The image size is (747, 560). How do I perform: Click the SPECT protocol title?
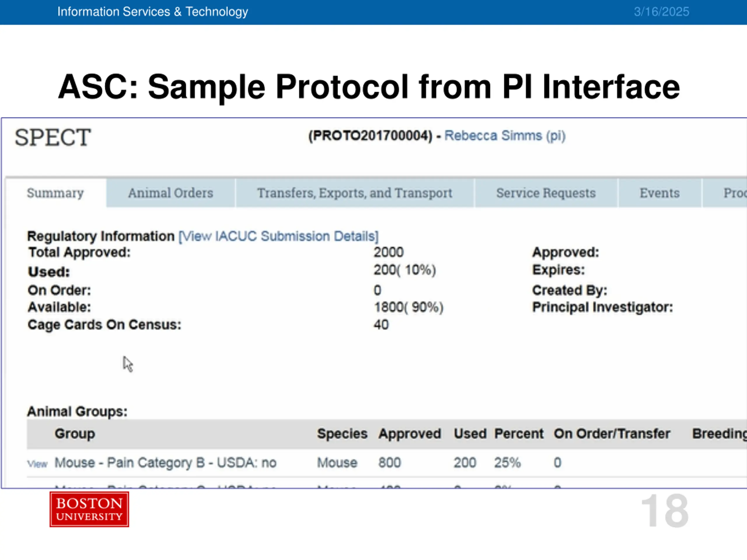(x=53, y=137)
